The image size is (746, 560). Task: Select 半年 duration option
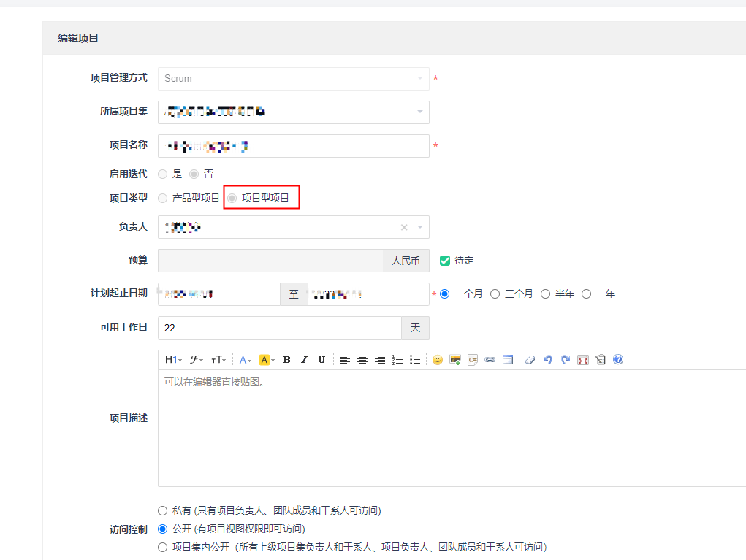click(x=545, y=294)
